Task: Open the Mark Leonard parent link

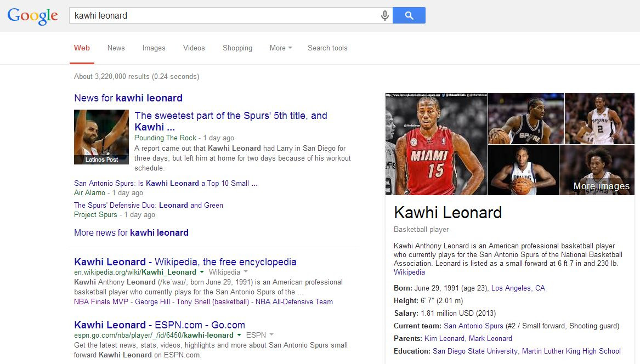Action: [490, 339]
